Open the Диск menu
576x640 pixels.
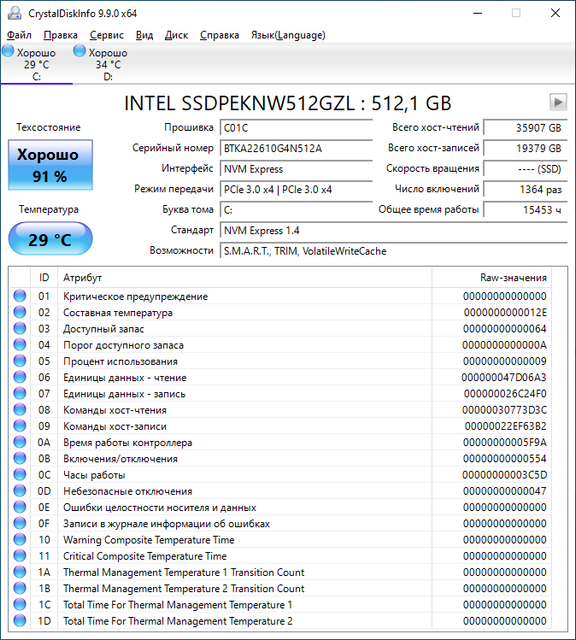(176, 35)
